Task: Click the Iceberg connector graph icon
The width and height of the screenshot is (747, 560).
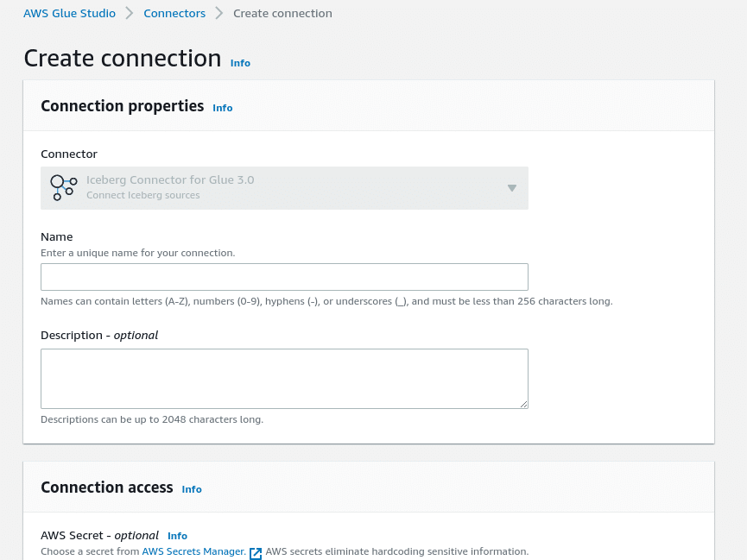Action: [63, 187]
